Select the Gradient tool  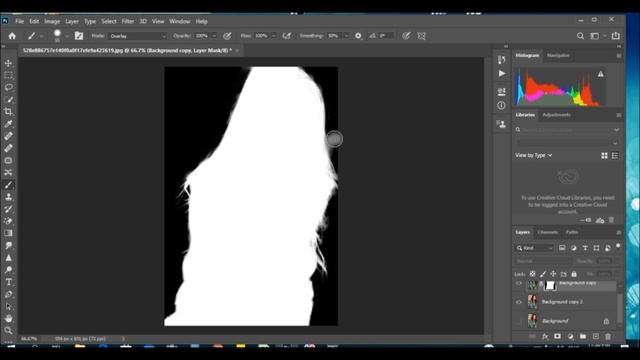(x=8, y=233)
